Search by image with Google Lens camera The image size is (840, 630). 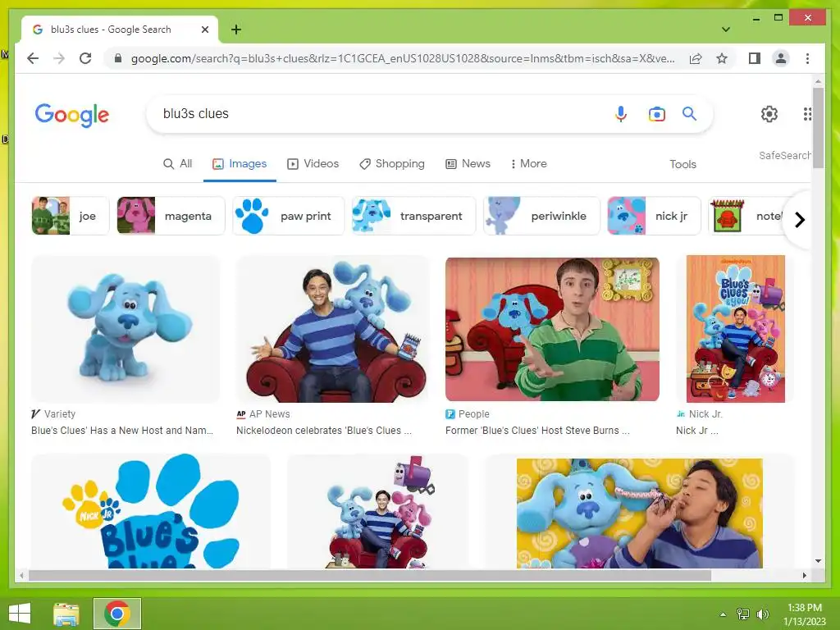pyautogui.click(x=657, y=113)
